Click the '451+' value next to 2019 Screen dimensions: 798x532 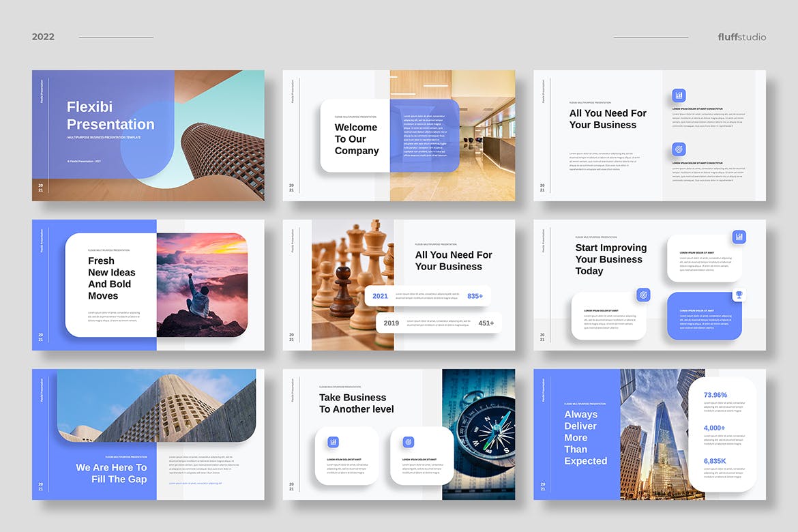coord(486,323)
